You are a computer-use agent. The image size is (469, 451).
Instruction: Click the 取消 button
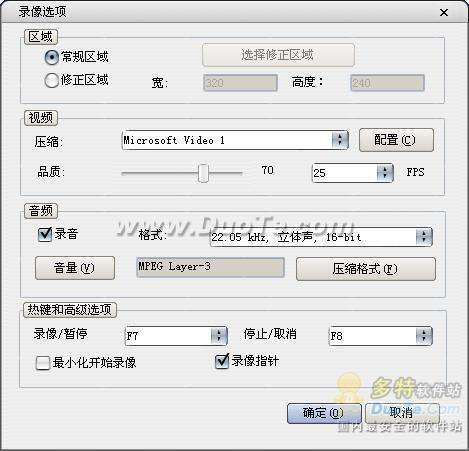click(x=402, y=414)
